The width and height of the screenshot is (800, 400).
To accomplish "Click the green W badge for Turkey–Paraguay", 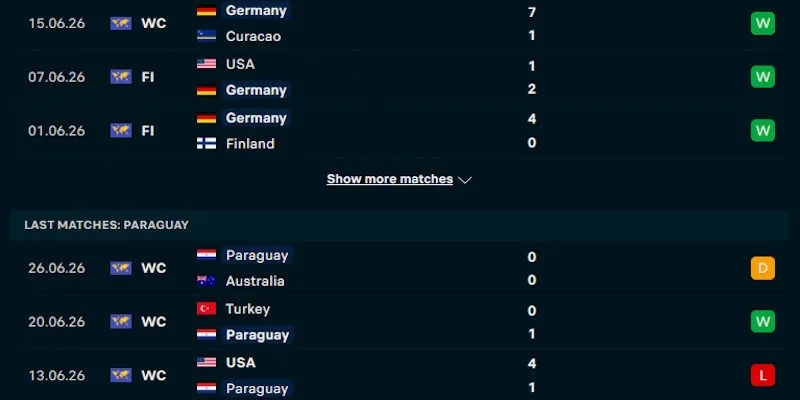I will [763, 322].
